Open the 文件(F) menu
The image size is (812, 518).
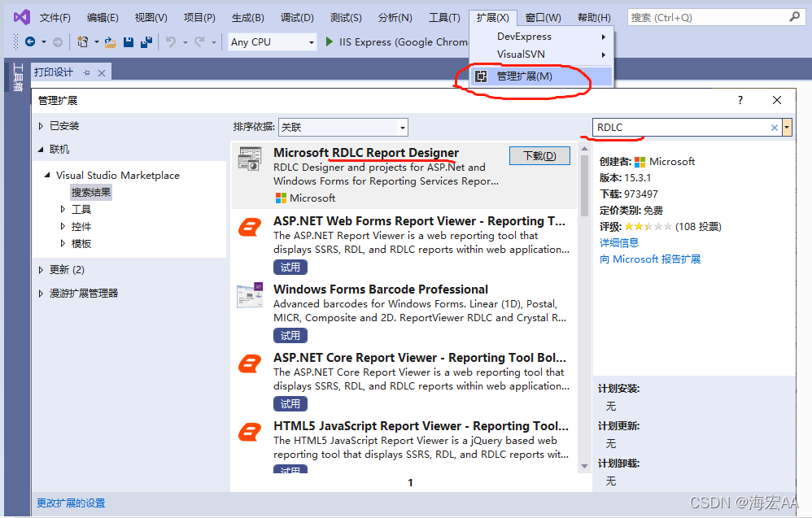(x=55, y=18)
